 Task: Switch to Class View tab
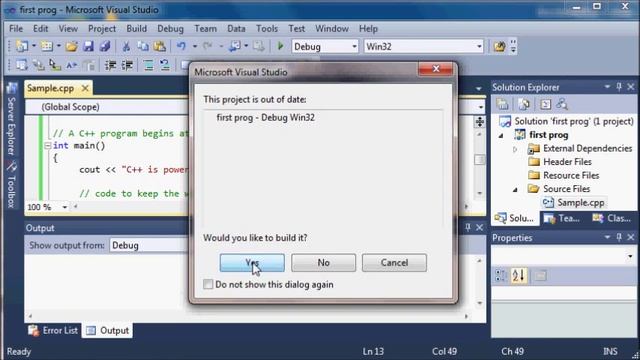611,218
